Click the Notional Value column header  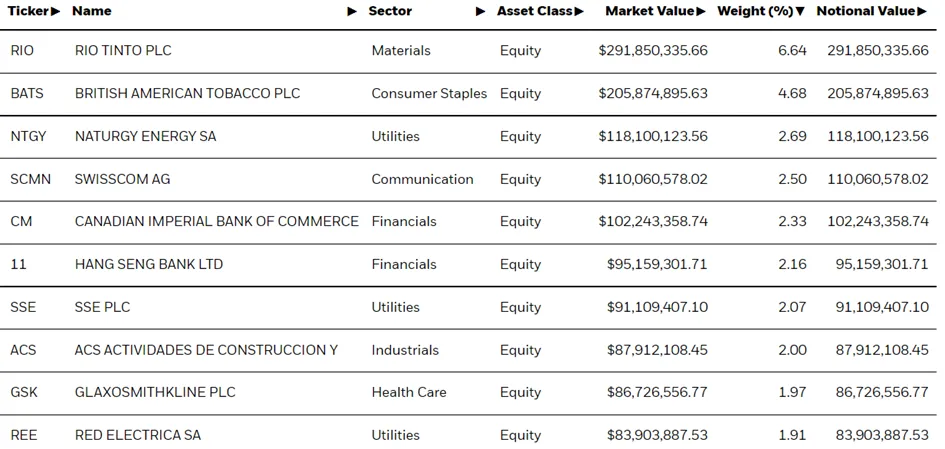[x=866, y=11]
